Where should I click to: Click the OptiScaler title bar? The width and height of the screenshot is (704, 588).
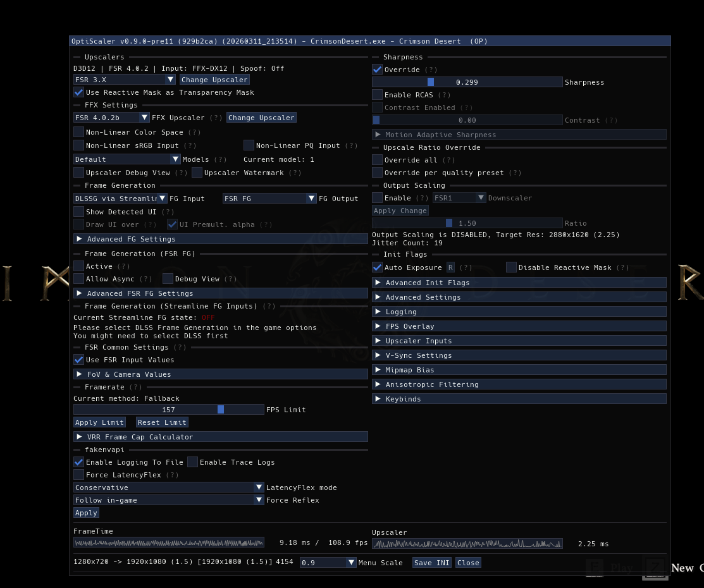(370, 41)
